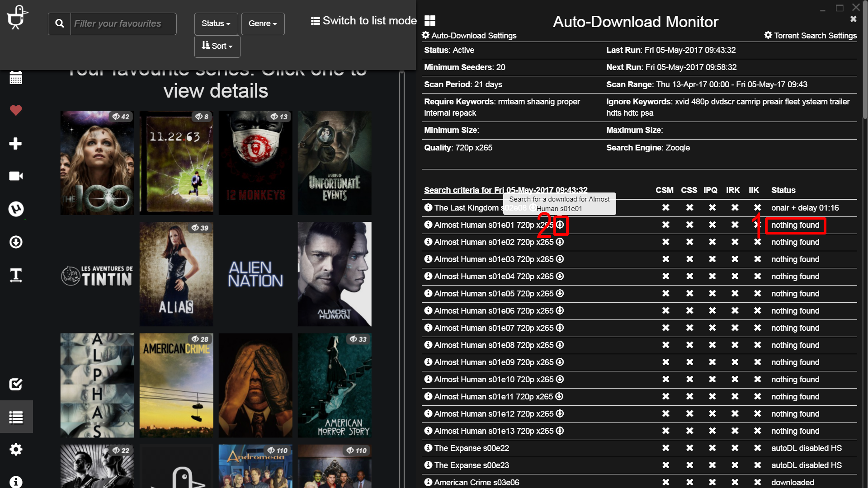This screenshot has width=868, height=488.
Task: Open the Alphas poster
Action: (x=97, y=385)
